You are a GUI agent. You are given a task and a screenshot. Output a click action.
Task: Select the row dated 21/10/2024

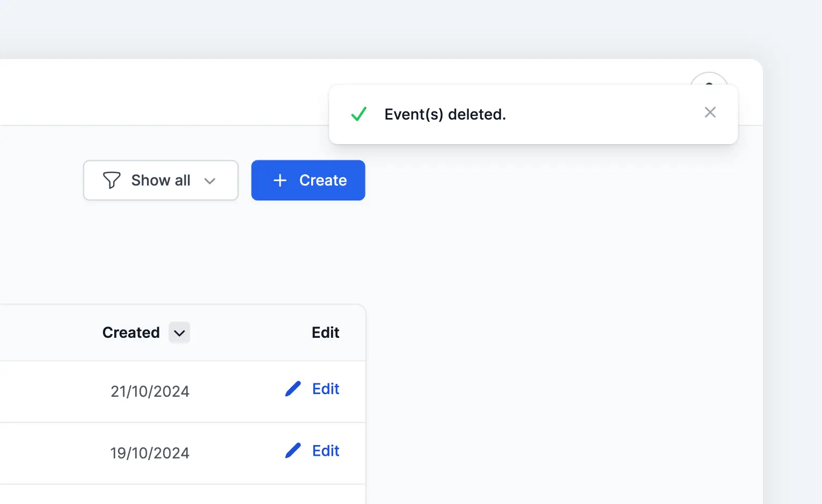(150, 391)
